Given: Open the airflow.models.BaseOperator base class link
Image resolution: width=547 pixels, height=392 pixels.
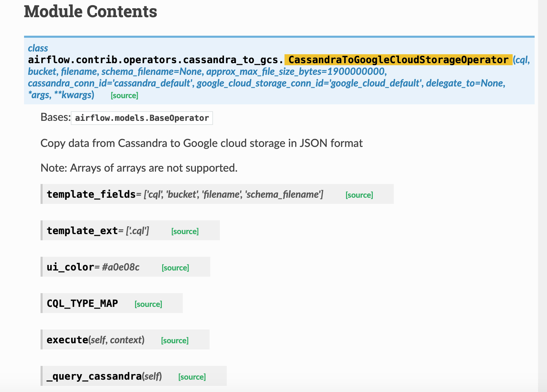Looking at the screenshot, I should (x=142, y=118).
